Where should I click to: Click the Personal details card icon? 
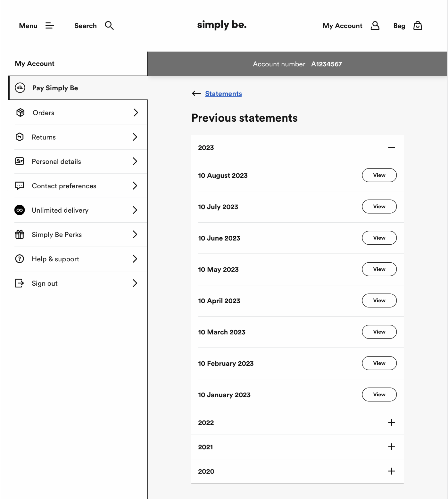(20, 161)
